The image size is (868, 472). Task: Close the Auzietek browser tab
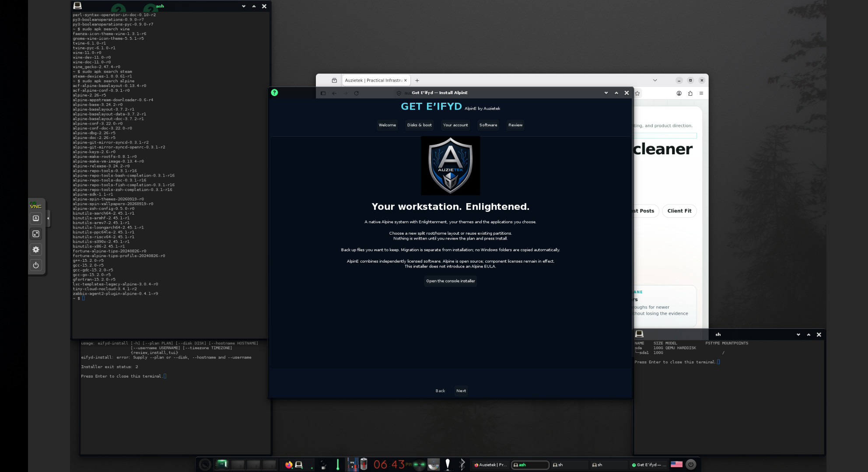tap(406, 80)
